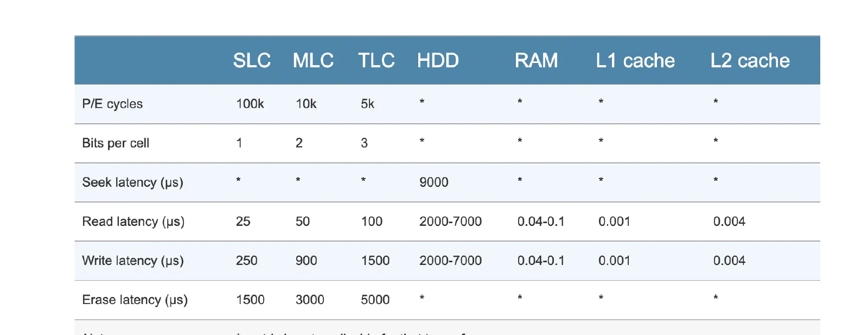This screenshot has height=335, width=868.
Task: Select the Seek latency row label
Action: [132, 182]
